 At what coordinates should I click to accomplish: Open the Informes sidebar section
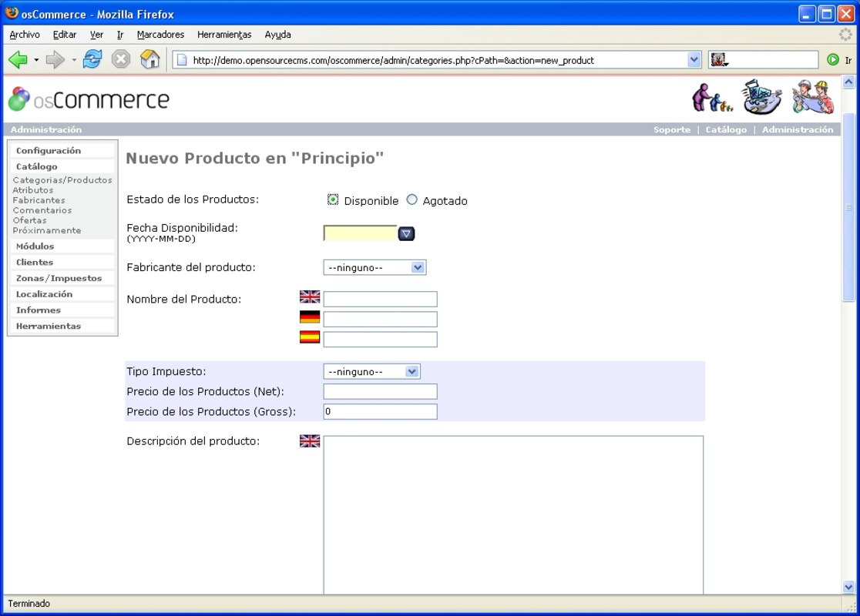pos(62,310)
